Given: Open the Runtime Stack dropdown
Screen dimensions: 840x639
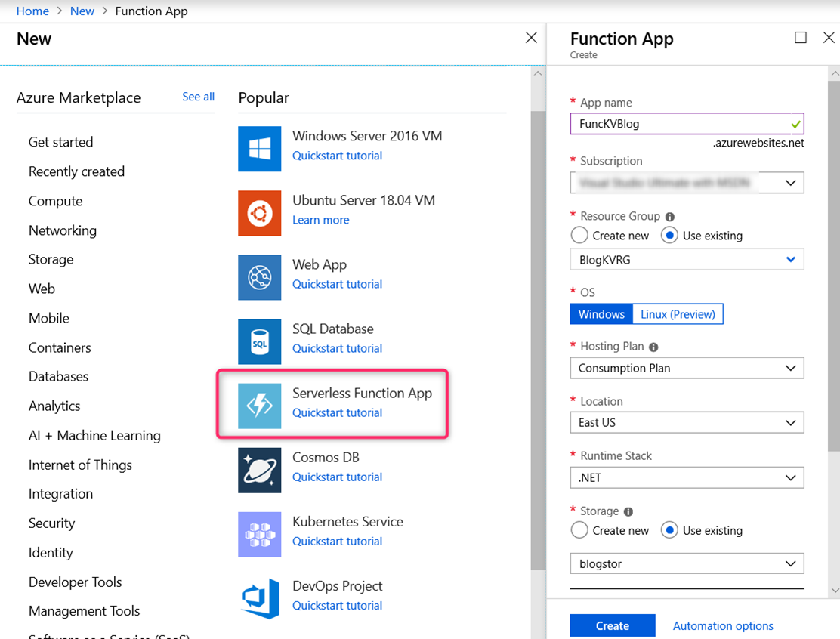Looking at the screenshot, I should click(687, 477).
